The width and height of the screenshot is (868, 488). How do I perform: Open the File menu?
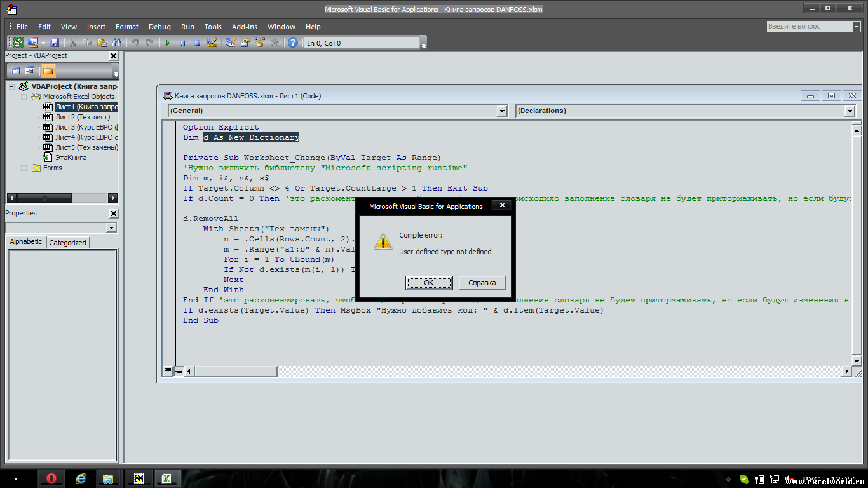(x=22, y=27)
